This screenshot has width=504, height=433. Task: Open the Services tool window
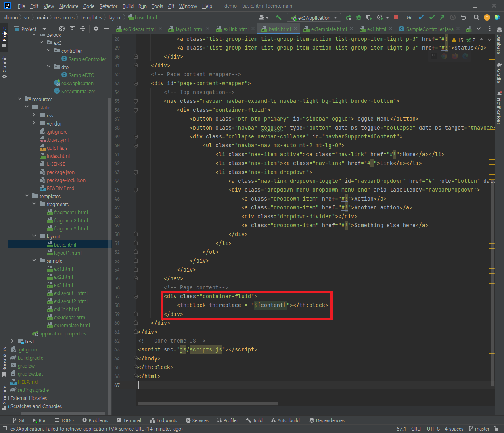click(197, 420)
